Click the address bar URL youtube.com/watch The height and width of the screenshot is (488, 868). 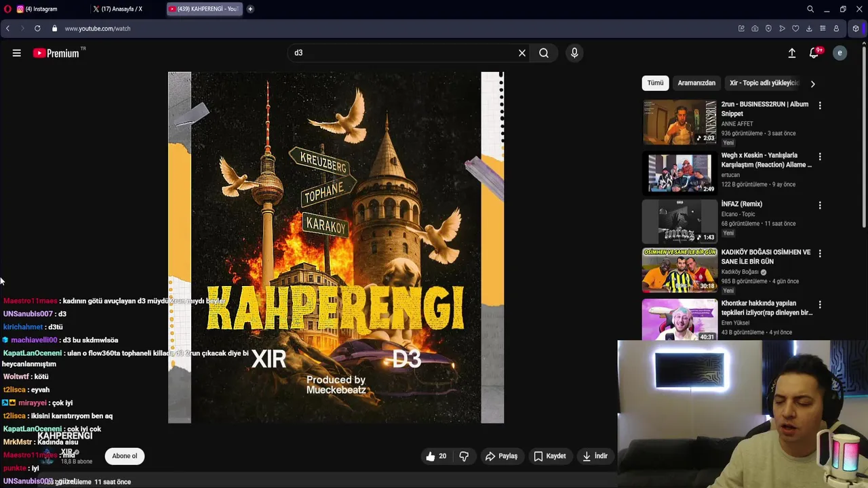click(x=98, y=28)
